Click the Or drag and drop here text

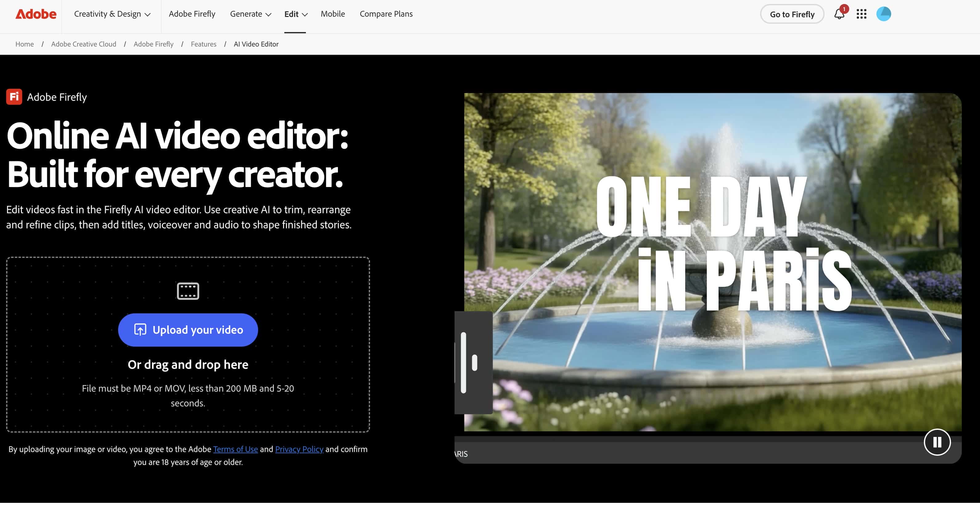pyautogui.click(x=188, y=364)
